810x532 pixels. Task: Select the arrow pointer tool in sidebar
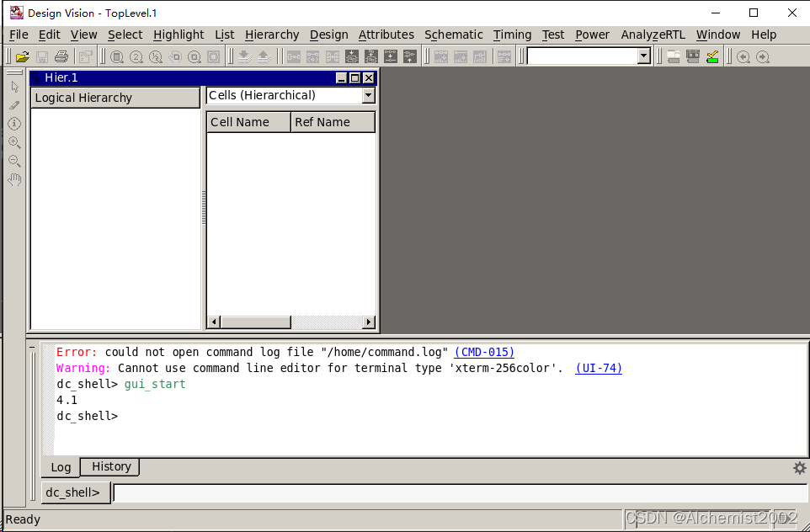pyautogui.click(x=14, y=87)
